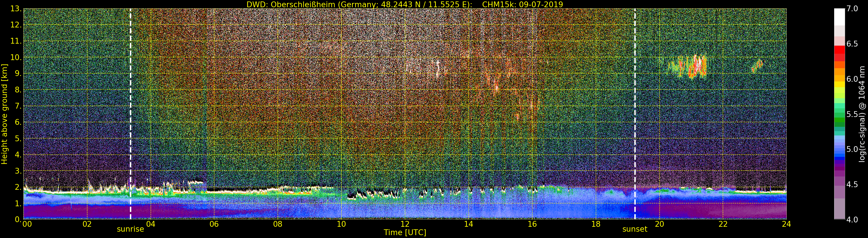Click the '13.' height axis tick
The image size is (868, 238).
coord(16,9)
